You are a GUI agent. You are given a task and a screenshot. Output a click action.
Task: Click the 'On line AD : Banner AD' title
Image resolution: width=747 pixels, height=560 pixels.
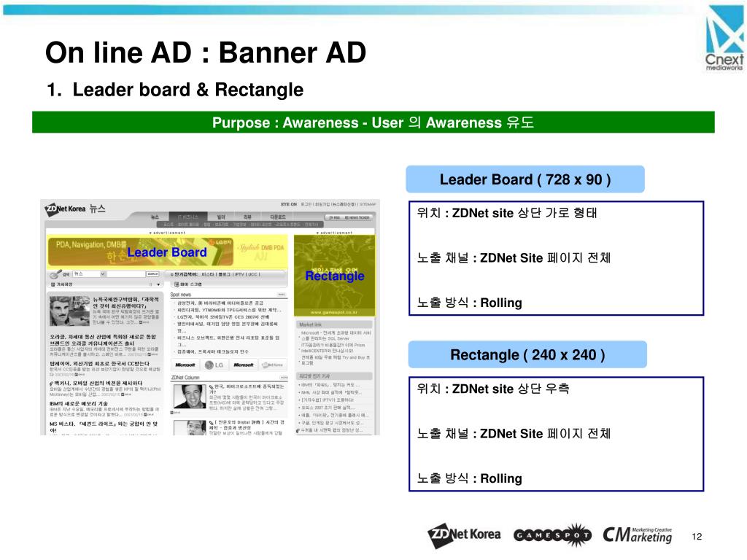[x=205, y=52]
